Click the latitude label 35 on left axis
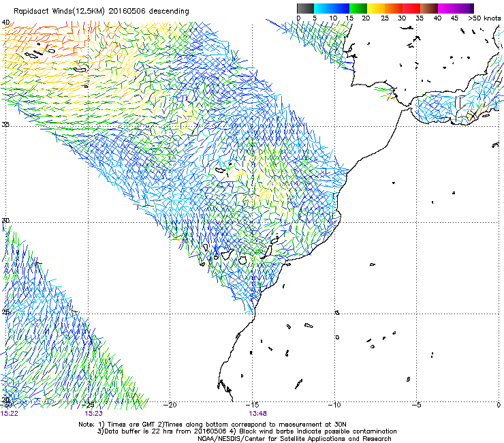The height and width of the screenshot is (443, 504). [5, 125]
